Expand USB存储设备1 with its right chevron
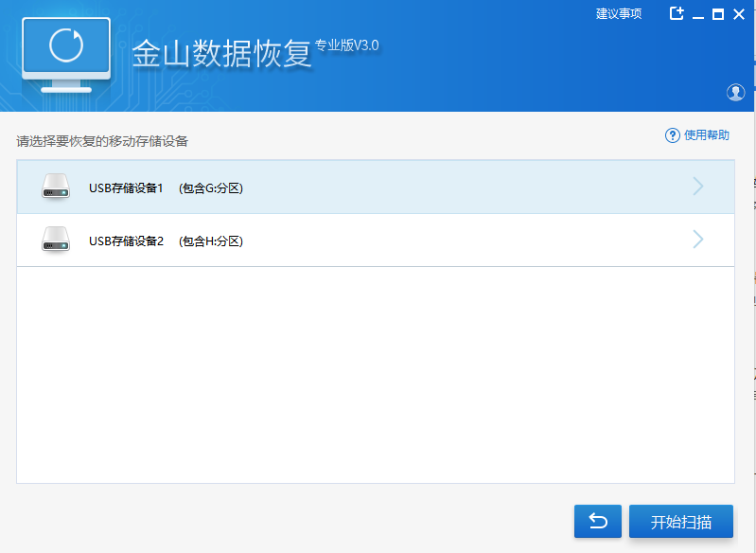Viewport: 756px width, 553px height. (698, 187)
